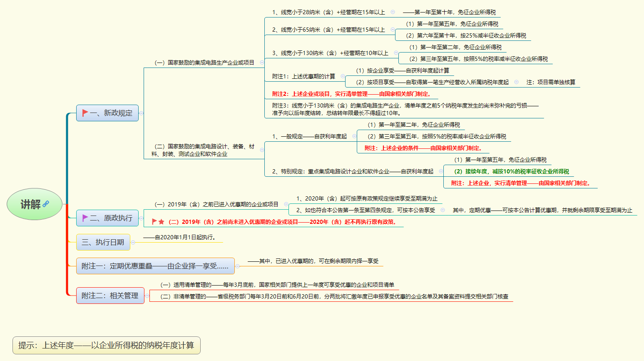Click the red flag before (二)2019年(含)之前尚未进入优惠期
The width and height of the screenshot is (644, 361).
154,222
